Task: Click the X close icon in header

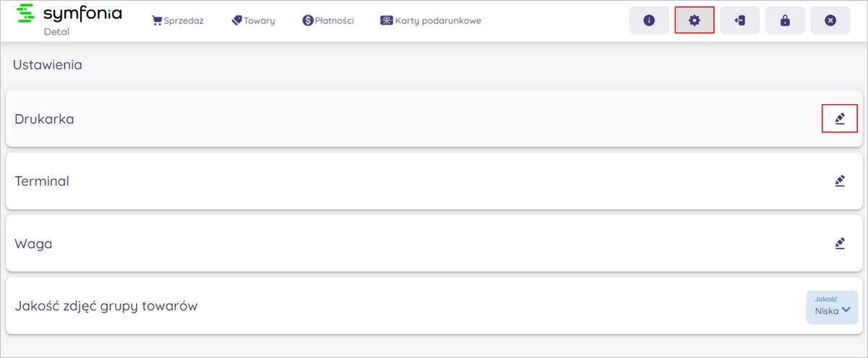Action: tap(830, 21)
